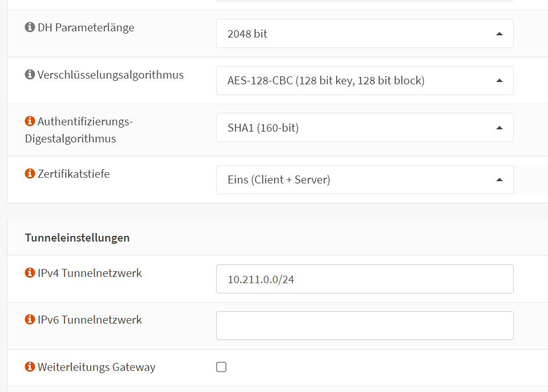Click info icon beside IPv4 Tunnelnetzwerk
The image size is (548, 392).
pyautogui.click(x=30, y=273)
